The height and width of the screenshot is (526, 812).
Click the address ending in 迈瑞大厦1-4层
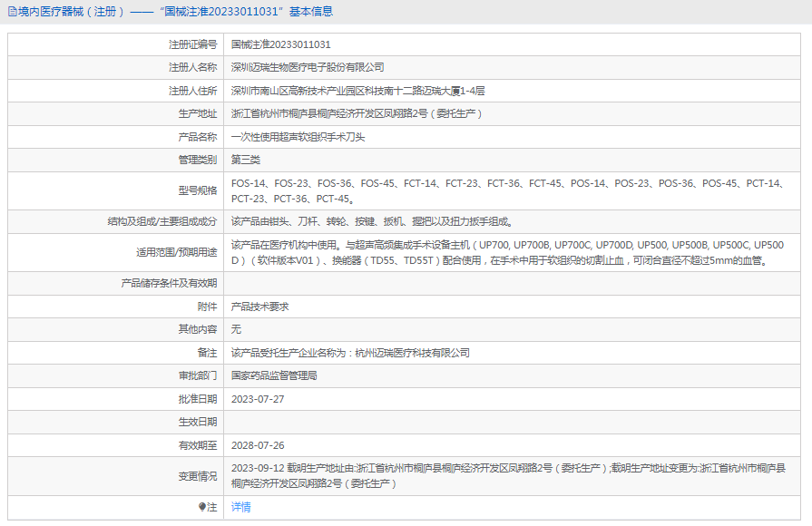click(357, 91)
